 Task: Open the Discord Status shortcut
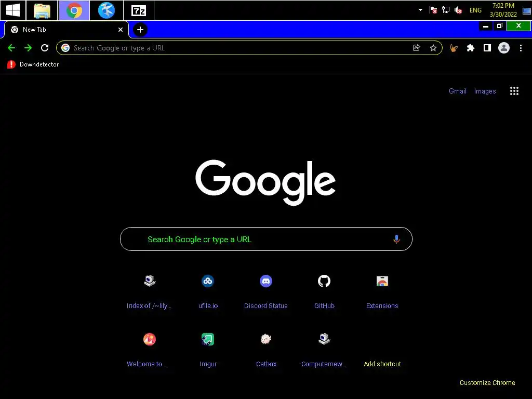(266, 291)
